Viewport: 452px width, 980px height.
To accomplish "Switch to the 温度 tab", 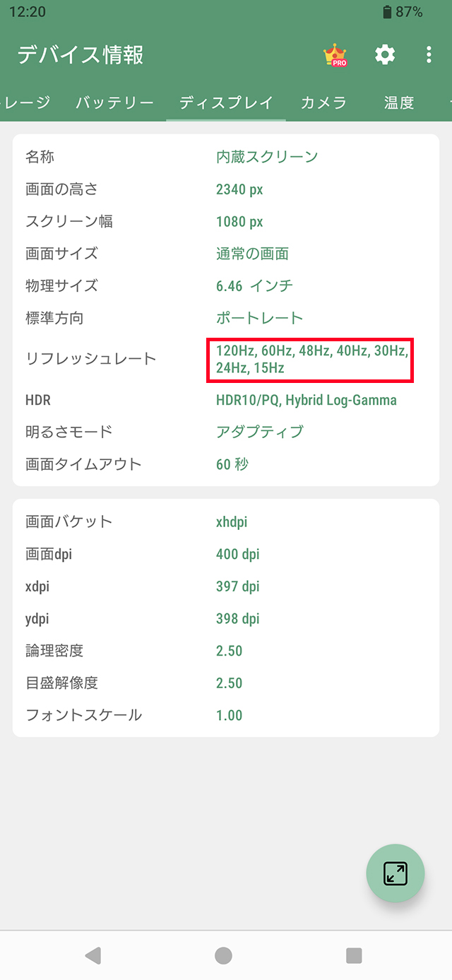I will [x=399, y=103].
